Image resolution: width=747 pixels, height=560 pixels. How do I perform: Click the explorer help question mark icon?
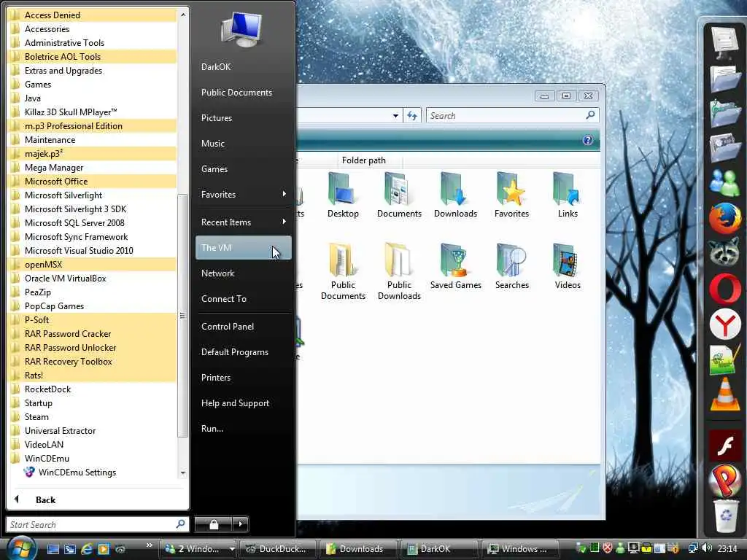[x=588, y=140]
